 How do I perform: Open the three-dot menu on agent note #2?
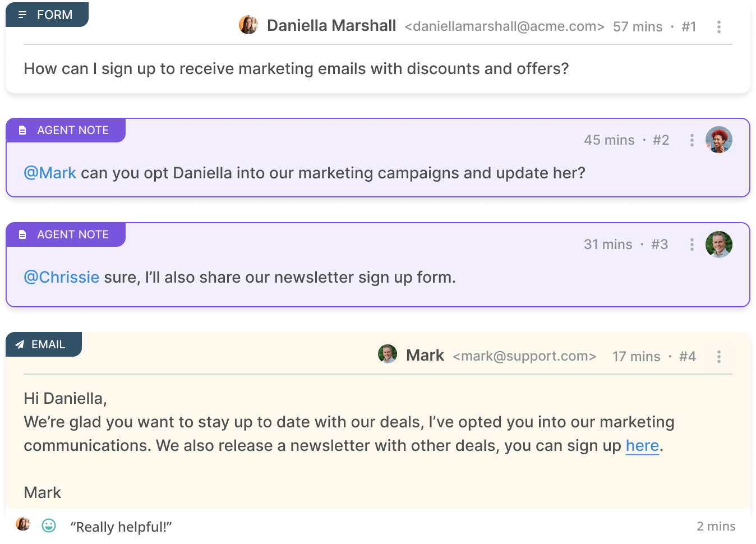click(x=692, y=140)
